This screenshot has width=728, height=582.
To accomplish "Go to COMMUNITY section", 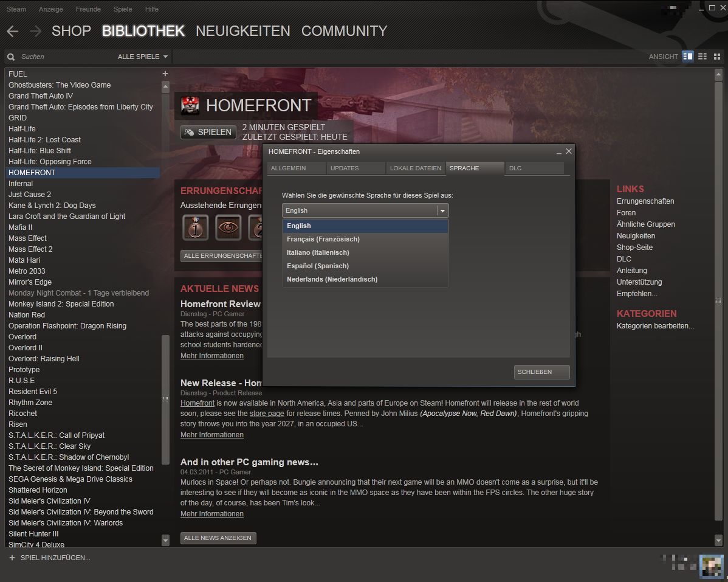I will [344, 31].
